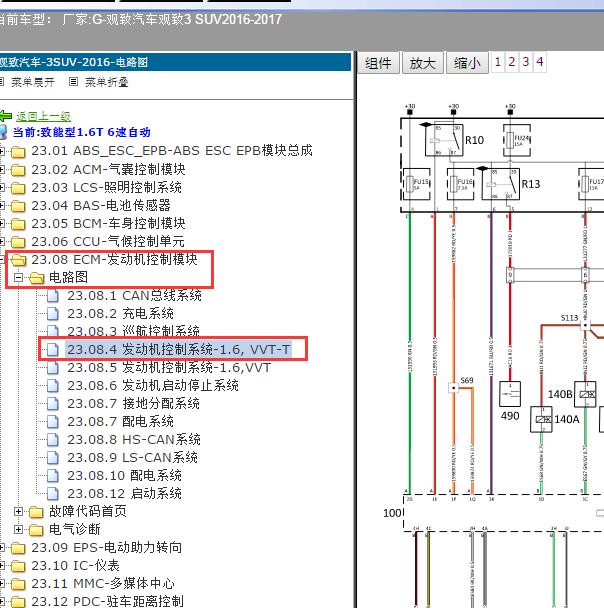Click the folder icon for 23.05 BCM

tap(18, 223)
